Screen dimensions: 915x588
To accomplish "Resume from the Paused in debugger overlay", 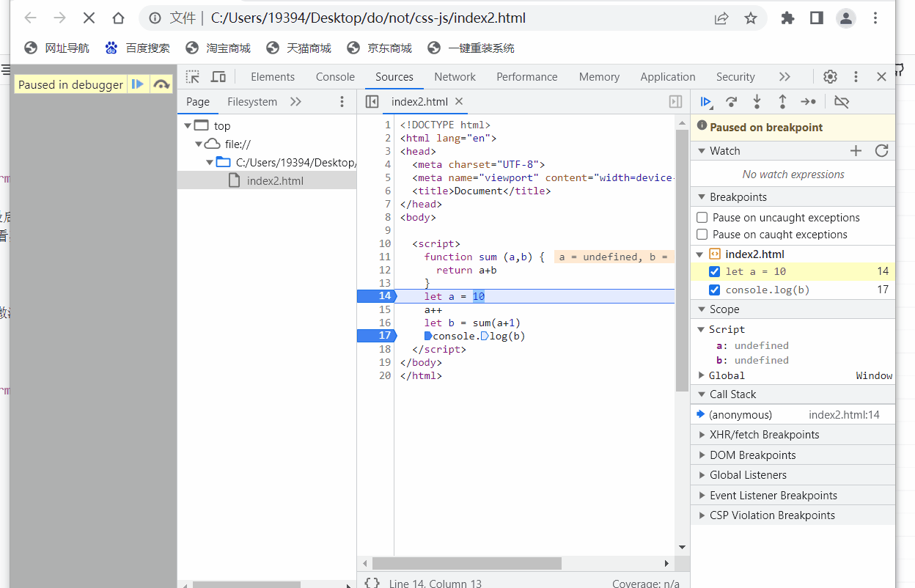I will coord(137,84).
